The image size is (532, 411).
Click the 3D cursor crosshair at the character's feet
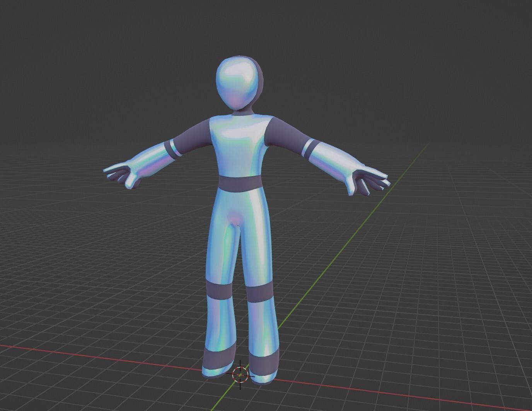240,375
